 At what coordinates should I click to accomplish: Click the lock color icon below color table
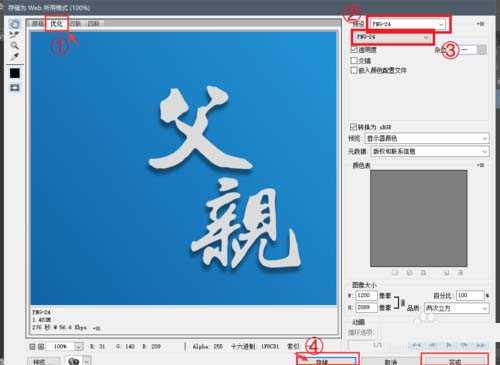pyautogui.click(x=423, y=273)
